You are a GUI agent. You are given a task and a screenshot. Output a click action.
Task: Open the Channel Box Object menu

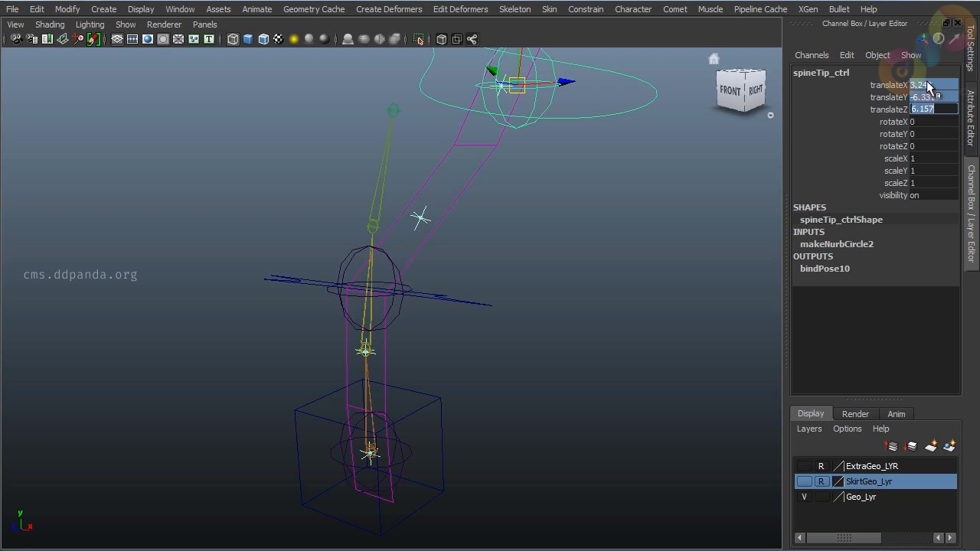click(x=877, y=55)
